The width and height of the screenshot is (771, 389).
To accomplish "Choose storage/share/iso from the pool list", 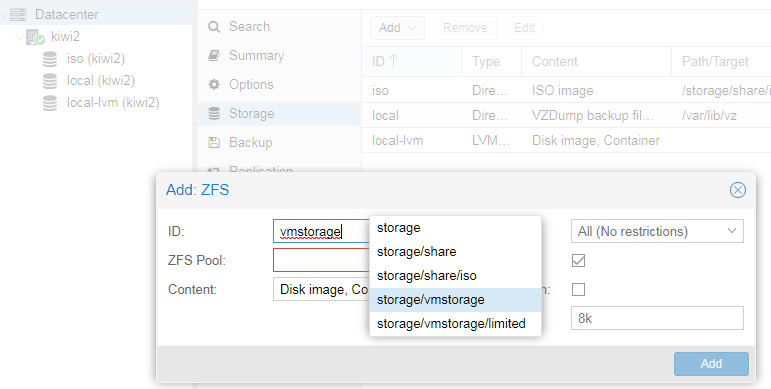I will coord(455,276).
